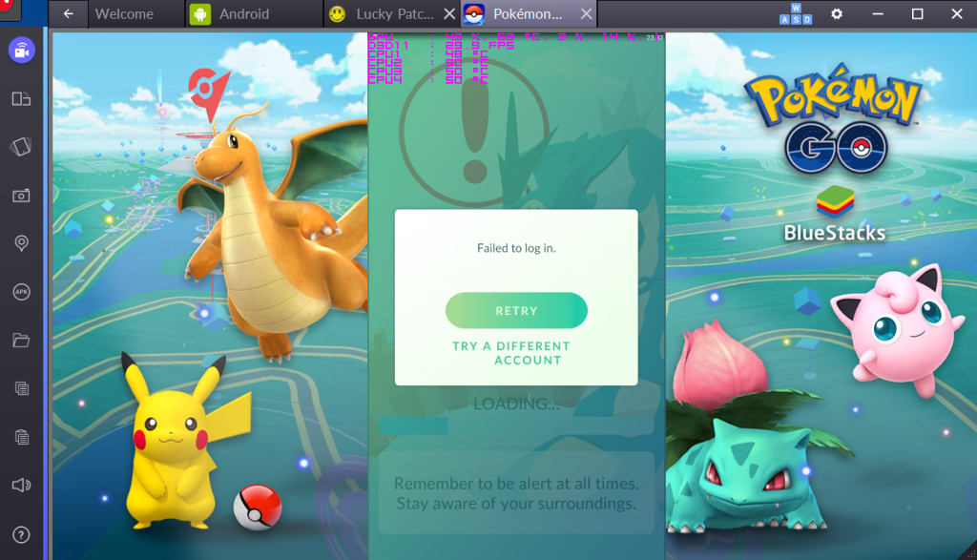
Task: Adjust sound with the speaker icon
Action: (21, 486)
